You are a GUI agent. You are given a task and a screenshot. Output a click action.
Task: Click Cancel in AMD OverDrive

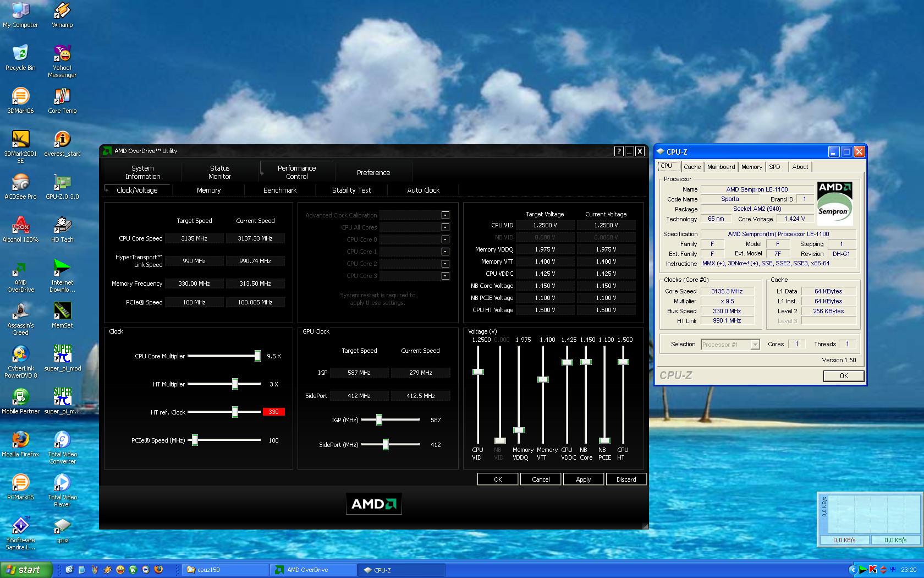click(541, 479)
